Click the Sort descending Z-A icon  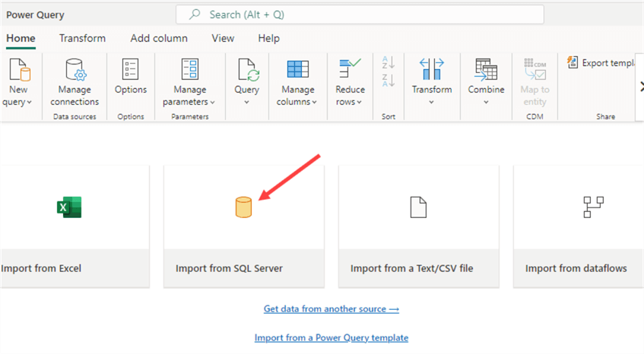click(388, 81)
